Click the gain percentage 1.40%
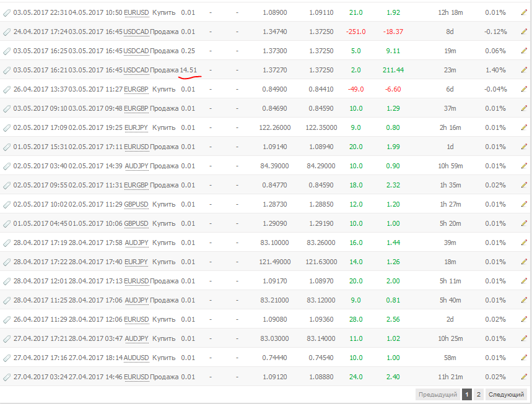532x404 pixels. coord(495,70)
